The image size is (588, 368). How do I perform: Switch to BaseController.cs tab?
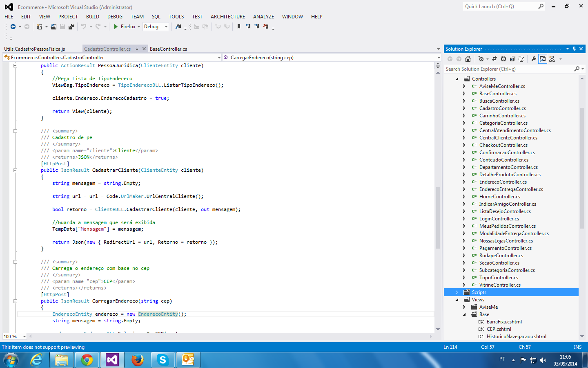(x=168, y=49)
